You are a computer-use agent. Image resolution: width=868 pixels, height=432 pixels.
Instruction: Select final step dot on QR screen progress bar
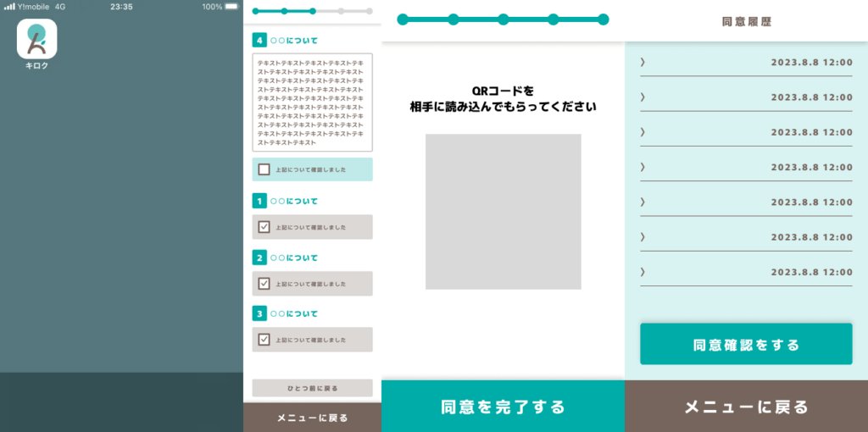604,19
